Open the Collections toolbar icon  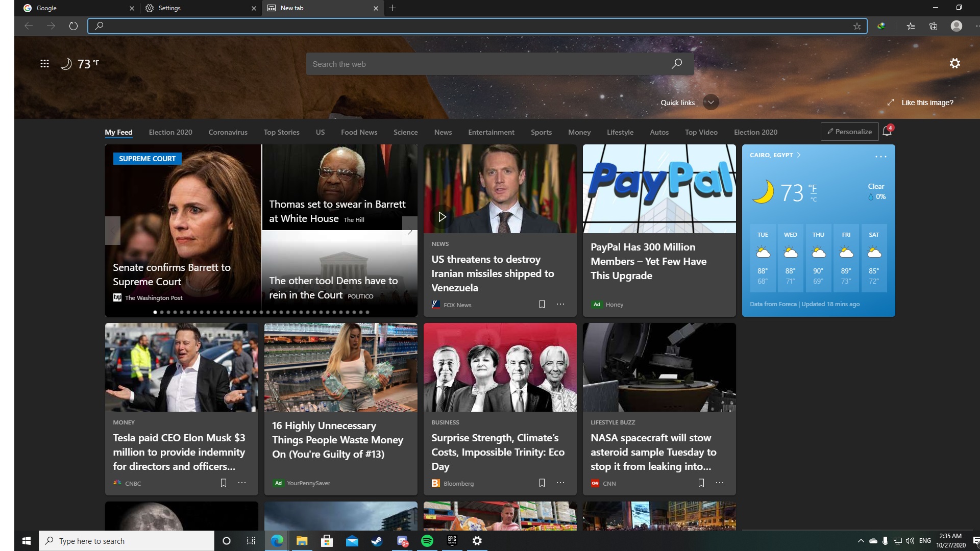click(933, 26)
